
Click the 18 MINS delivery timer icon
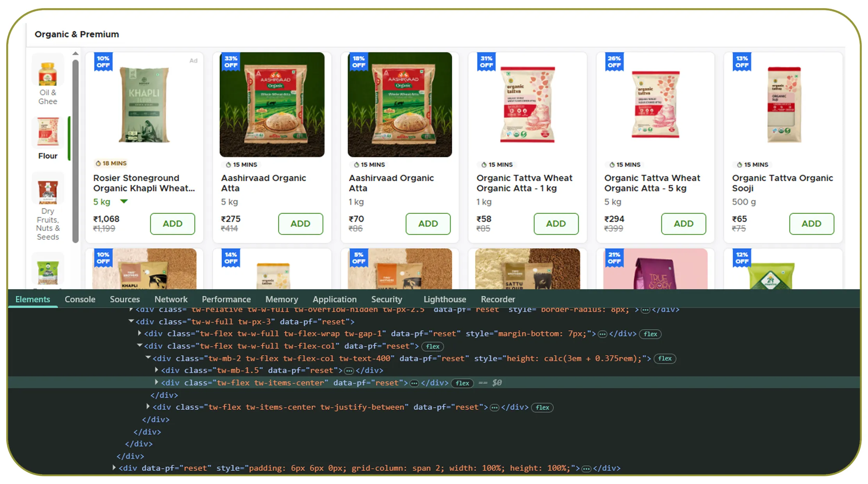point(98,164)
